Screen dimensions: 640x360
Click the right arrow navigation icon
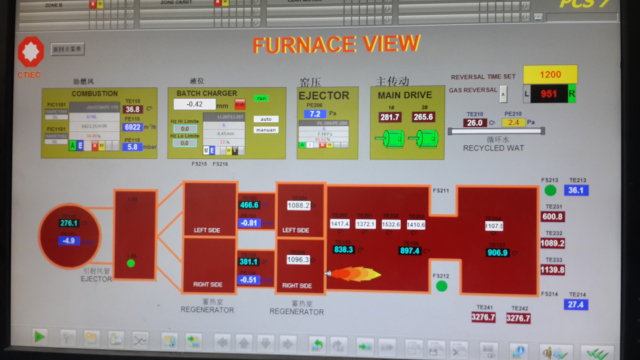(x=287, y=344)
